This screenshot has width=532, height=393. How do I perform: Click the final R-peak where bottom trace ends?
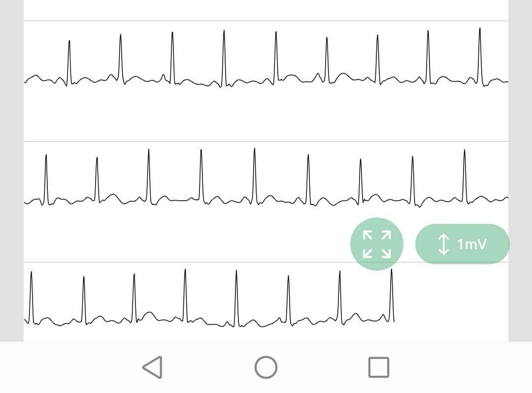tap(392, 270)
